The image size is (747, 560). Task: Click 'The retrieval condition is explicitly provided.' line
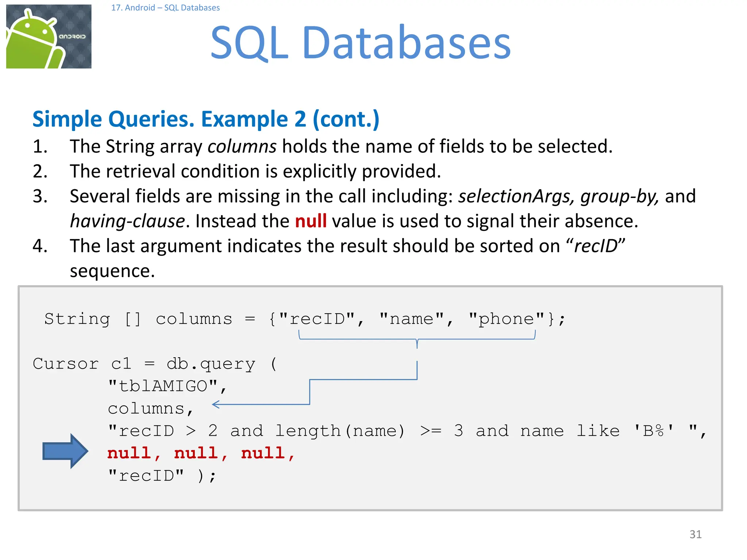coord(255,171)
